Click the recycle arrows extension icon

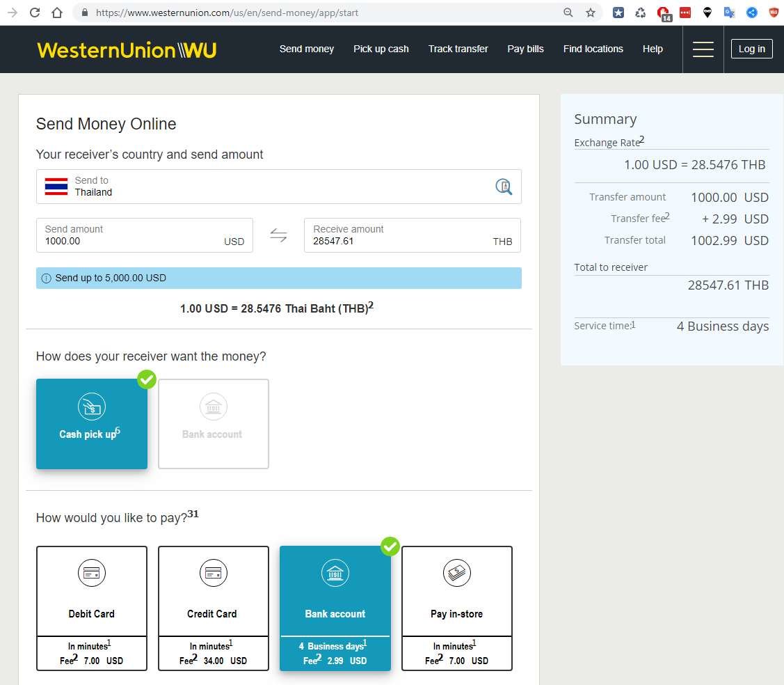point(641,13)
